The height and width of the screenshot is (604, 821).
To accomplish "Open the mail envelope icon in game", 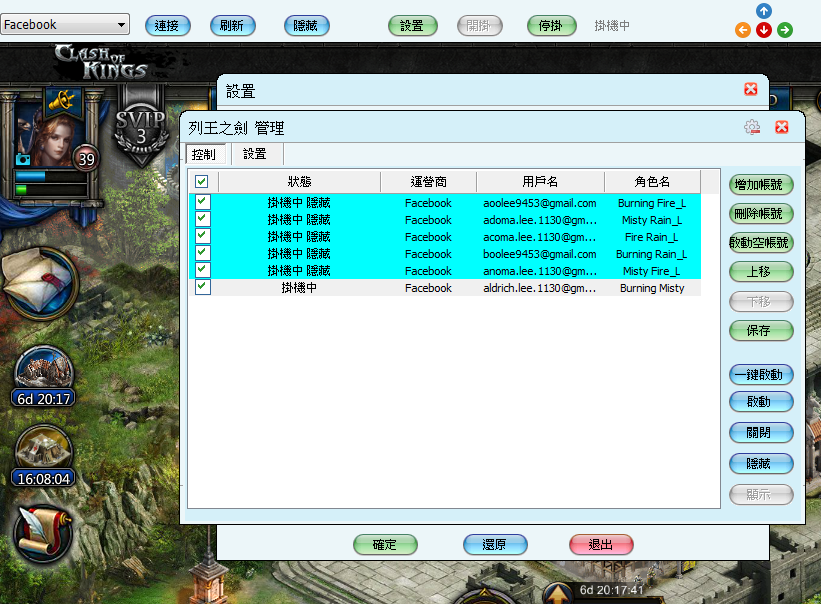I will tap(40, 283).
